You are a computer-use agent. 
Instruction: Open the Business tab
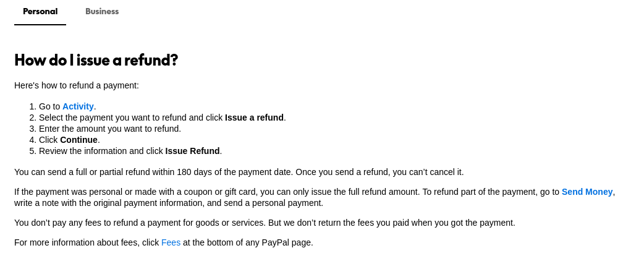tap(102, 12)
